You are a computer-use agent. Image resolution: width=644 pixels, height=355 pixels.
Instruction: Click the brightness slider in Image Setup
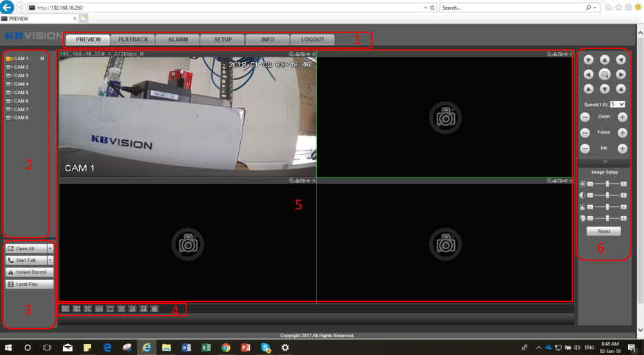point(607,184)
